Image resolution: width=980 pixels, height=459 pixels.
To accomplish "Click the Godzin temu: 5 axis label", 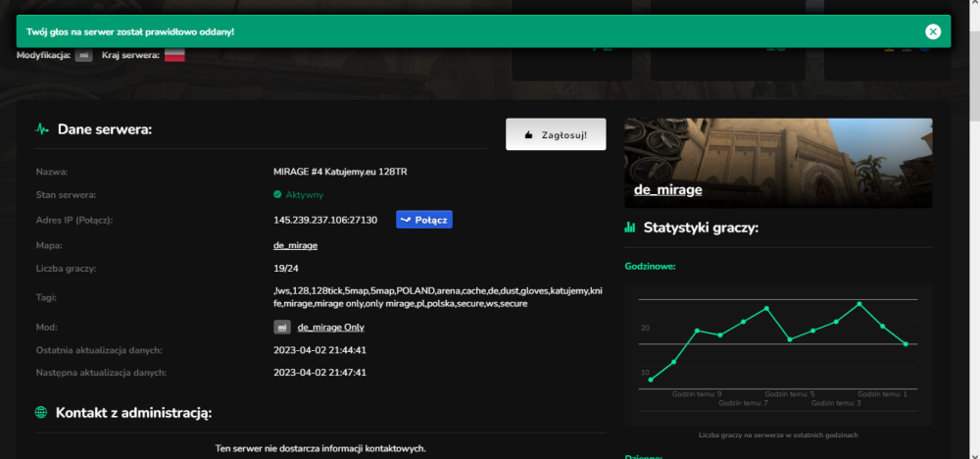I will tap(789, 394).
